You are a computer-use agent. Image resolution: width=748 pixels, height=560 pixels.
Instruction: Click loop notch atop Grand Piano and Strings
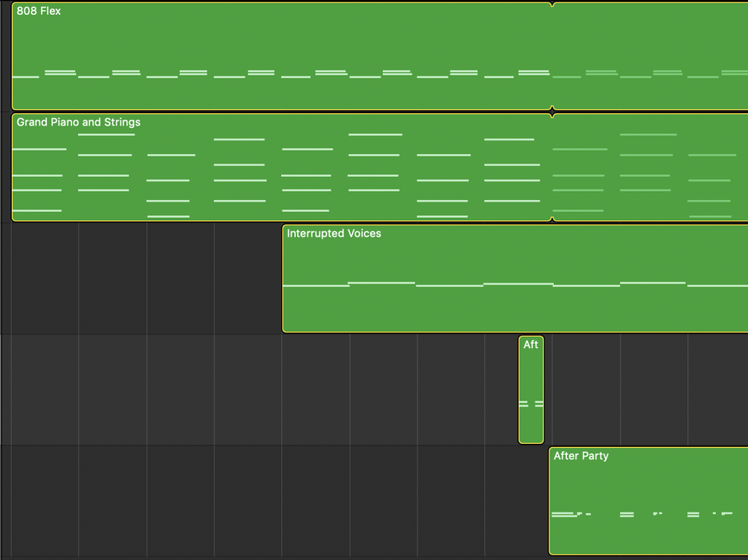tap(552, 115)
